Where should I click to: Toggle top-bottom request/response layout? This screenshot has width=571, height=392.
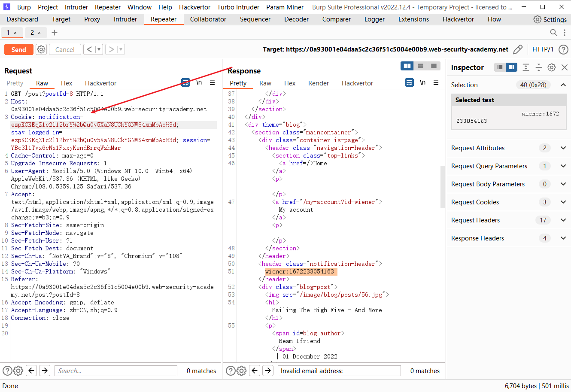tap(420, 66)
